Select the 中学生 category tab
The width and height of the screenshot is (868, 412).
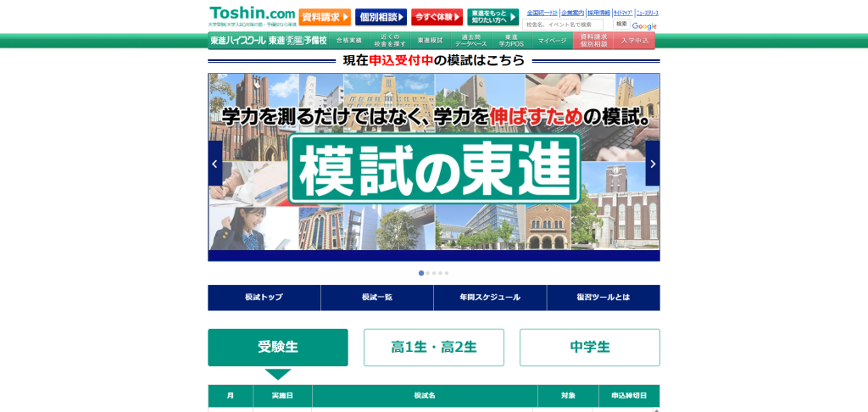click(x=590, y=348)
